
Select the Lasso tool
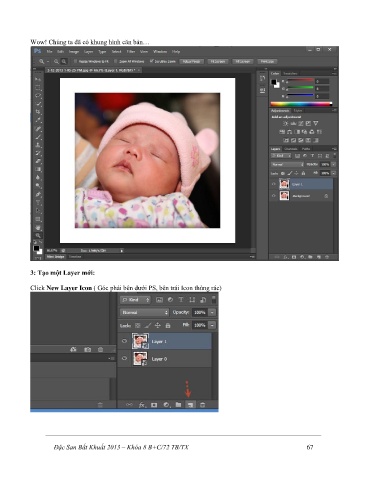pos(38,96)
